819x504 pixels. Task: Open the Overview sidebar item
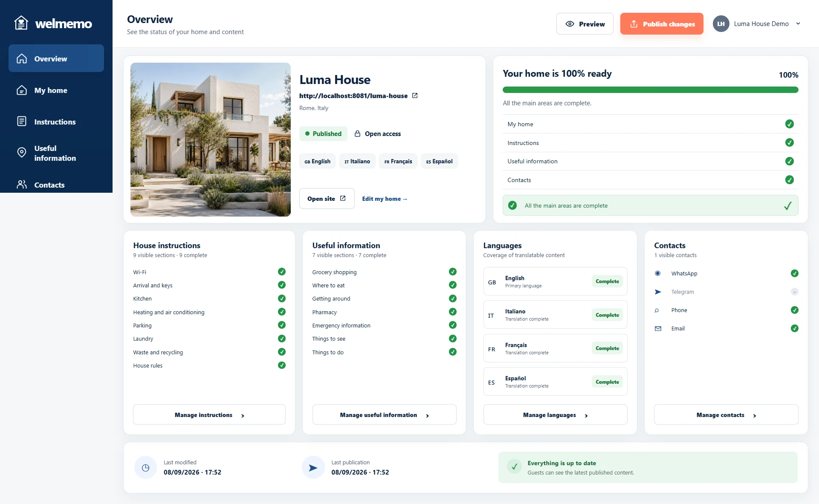pos(56,58)
